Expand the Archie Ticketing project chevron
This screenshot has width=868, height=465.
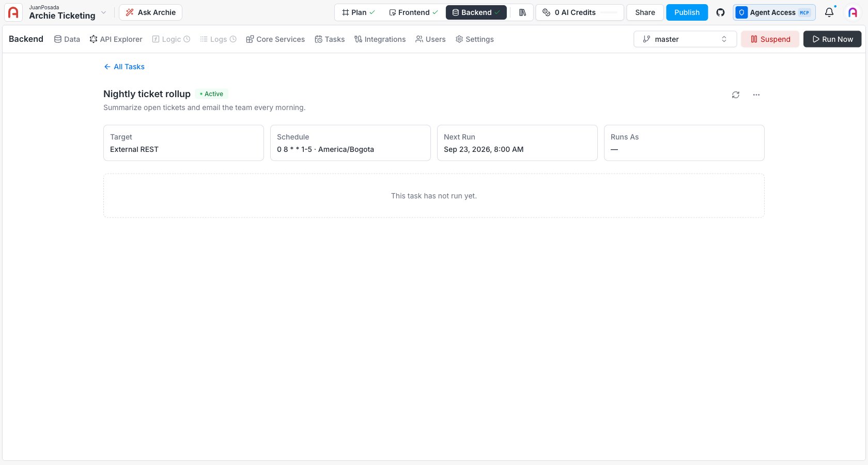point(103,12)
